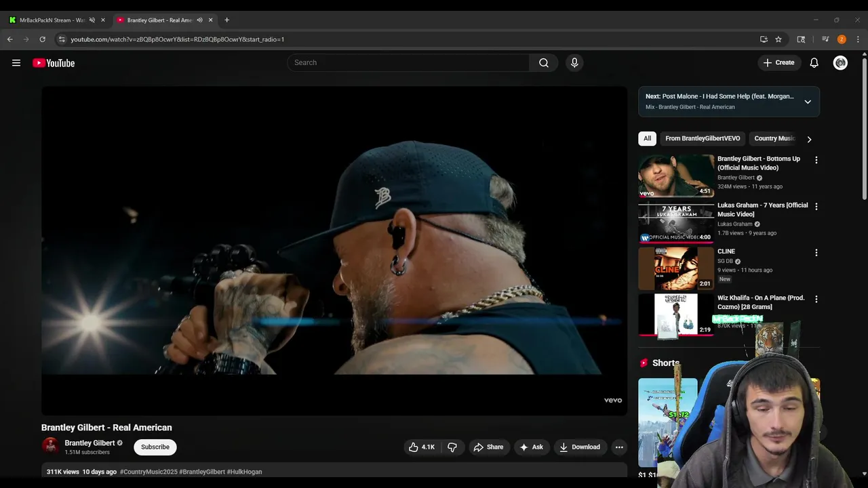Show more filter chips with arrow
Screen dimensions: 868x488
click(x=808, y=139)
